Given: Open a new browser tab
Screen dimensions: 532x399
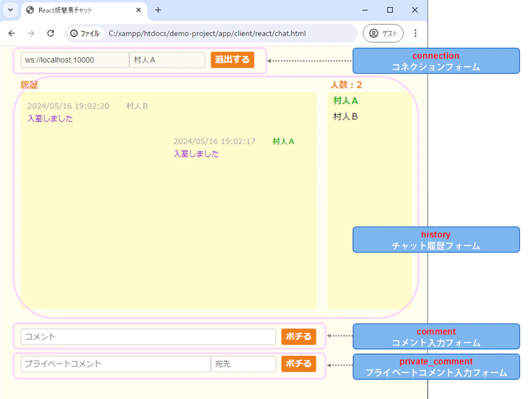Looking at the screenshot, I should pyautogui.click(x=158, y=10).
